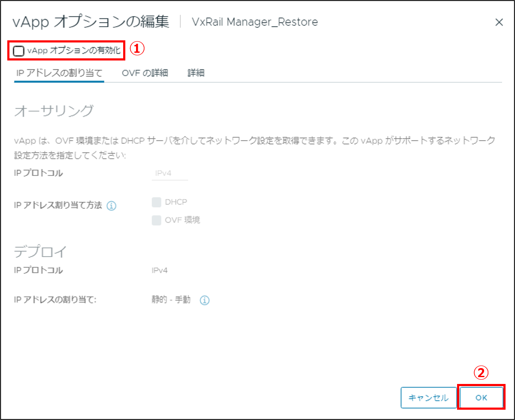This screenshot has width=515, height=420.
Task: Click info icon beside IP アドレス割り当て方法
Action: click(111, 206)
